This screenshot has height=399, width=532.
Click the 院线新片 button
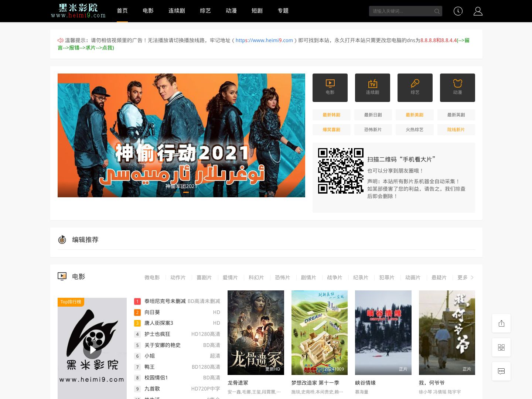click(456, 130)
